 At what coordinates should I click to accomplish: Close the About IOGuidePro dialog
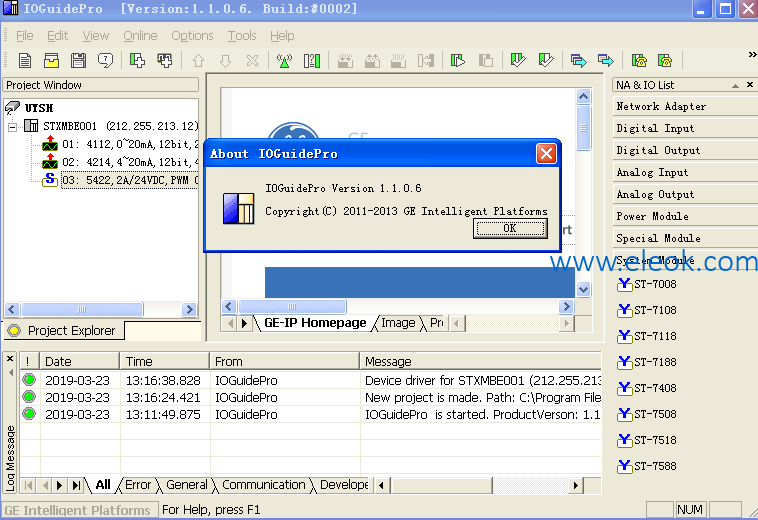pos(546,154)
